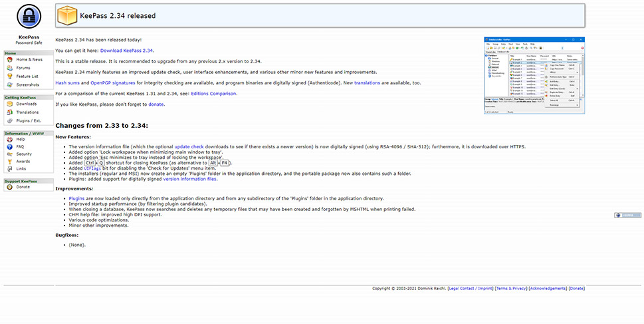The image size is (644, 324).
Task: Open the update check link
Action: point(189,146)
